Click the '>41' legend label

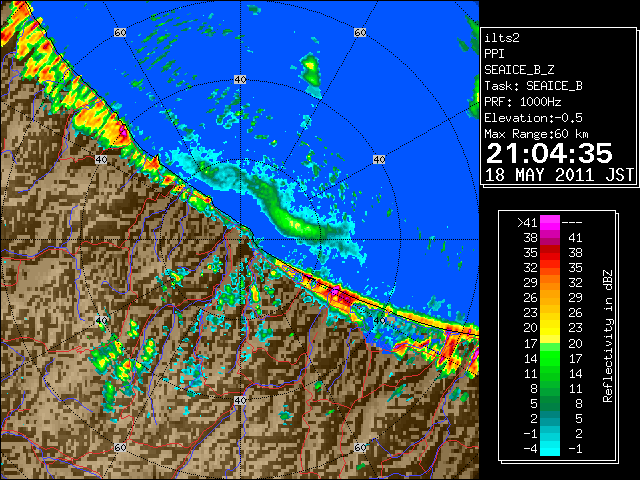click(527, 222)
